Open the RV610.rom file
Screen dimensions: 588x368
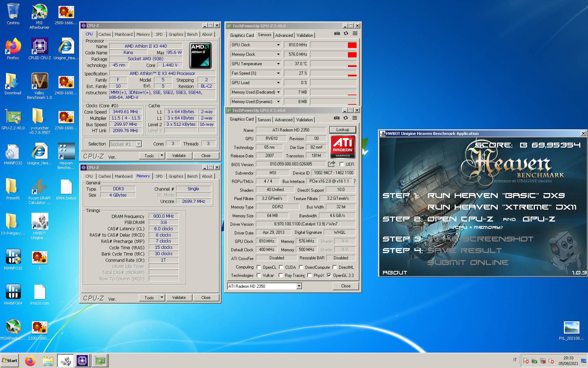coord(39,294)
